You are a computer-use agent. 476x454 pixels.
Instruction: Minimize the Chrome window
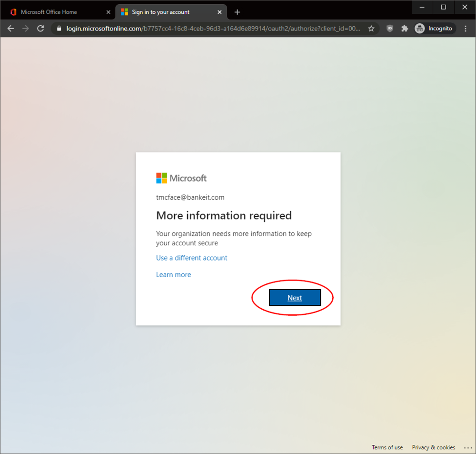422,7
